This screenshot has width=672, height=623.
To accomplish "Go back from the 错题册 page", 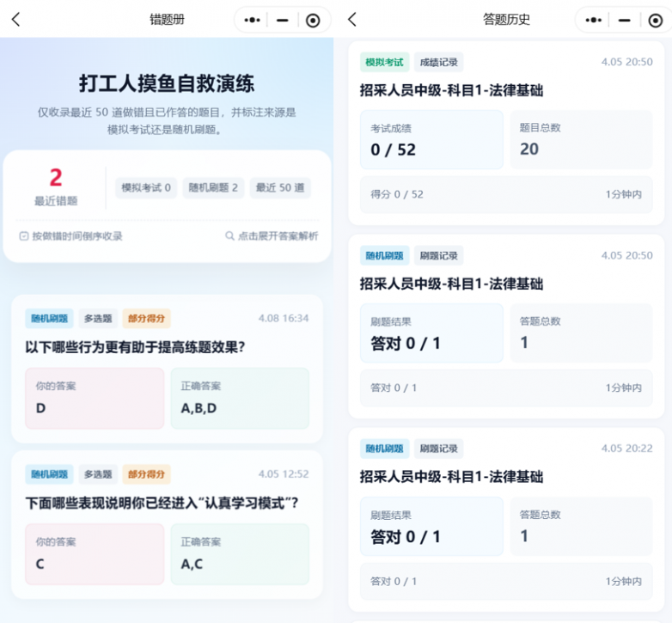I will click(15, 19).
